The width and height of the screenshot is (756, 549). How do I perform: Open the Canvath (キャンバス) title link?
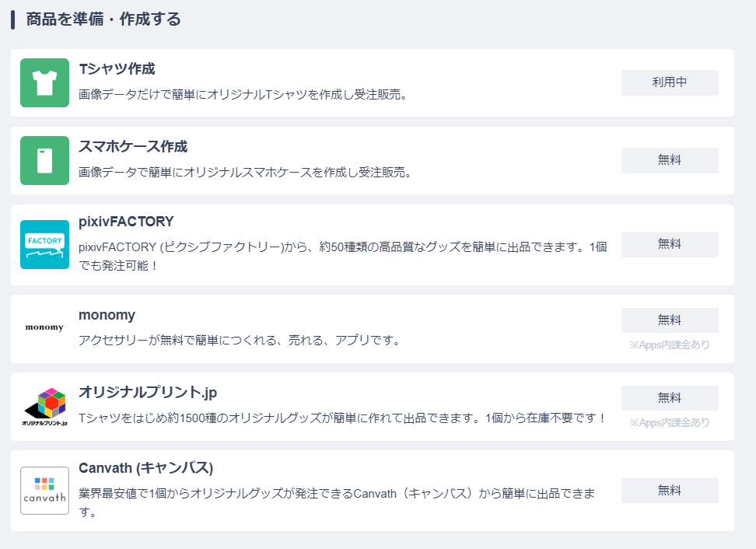(146, 468)
